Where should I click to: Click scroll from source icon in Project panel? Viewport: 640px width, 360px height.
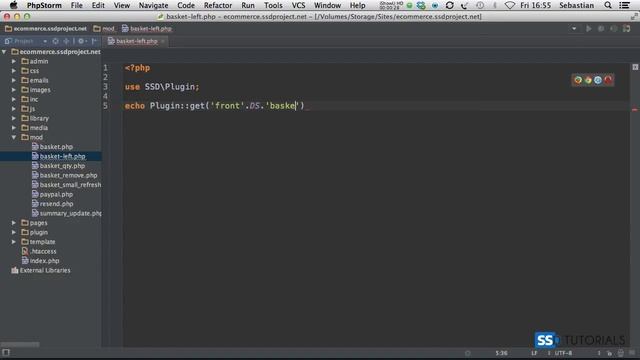tap(56, 41)
